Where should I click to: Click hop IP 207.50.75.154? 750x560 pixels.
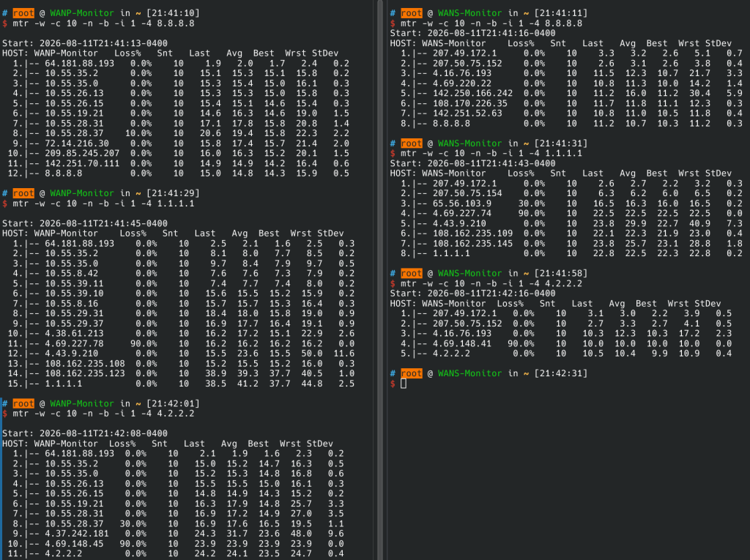click(468, 193)
